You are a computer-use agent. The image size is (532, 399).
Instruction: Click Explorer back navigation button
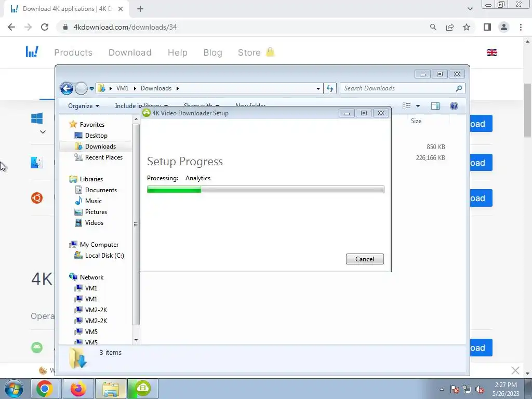tap(66, 88)
